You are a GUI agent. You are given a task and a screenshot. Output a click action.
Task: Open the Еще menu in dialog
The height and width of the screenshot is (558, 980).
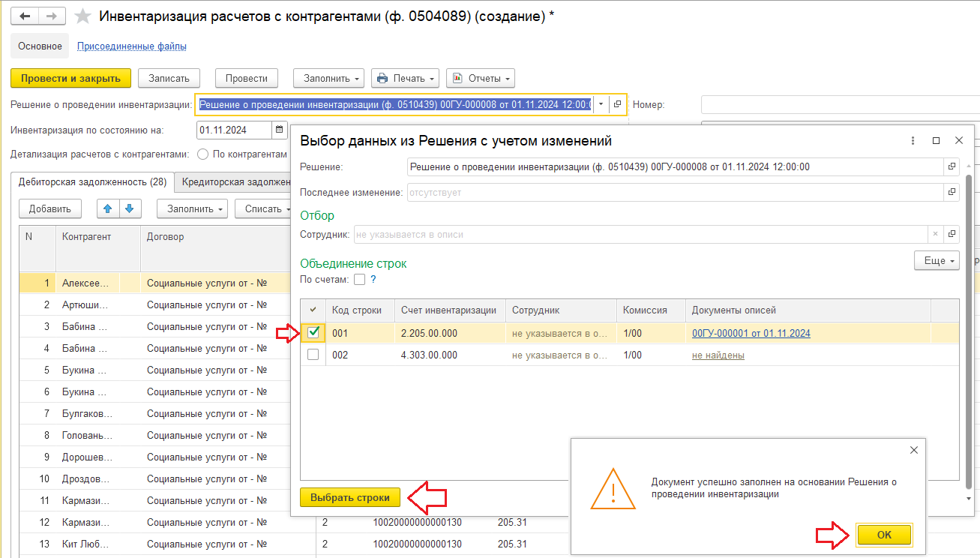pos(937,261)
